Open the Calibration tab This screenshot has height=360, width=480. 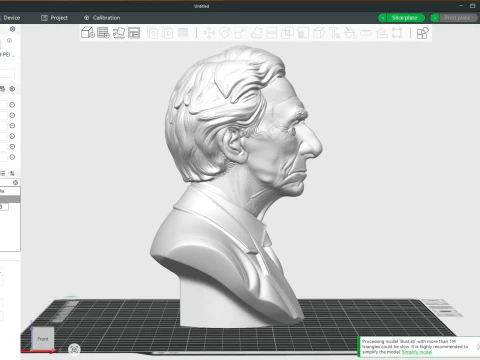pyautogui.click(x=102, y=18)
